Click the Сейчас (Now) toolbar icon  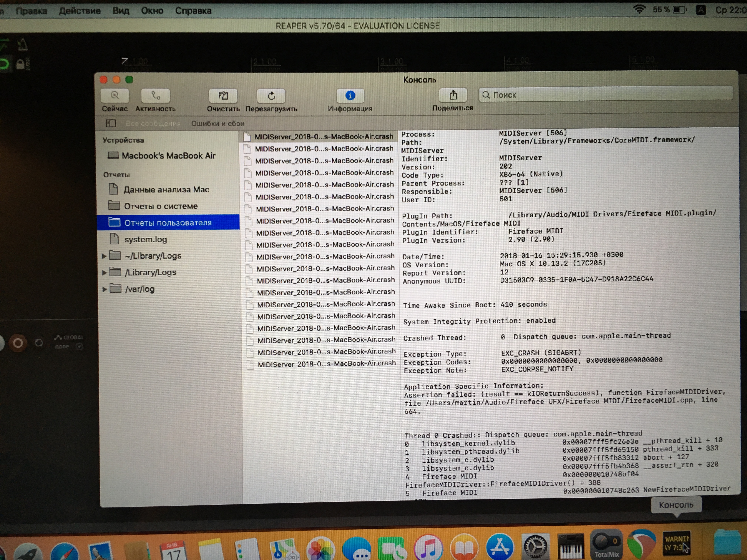click(x=114, y=96)
